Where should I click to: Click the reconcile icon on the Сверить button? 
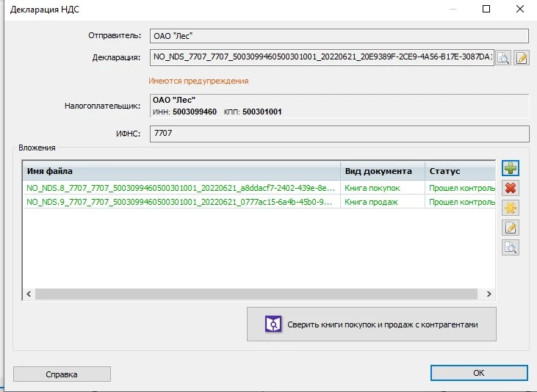[x=273, y=324]
